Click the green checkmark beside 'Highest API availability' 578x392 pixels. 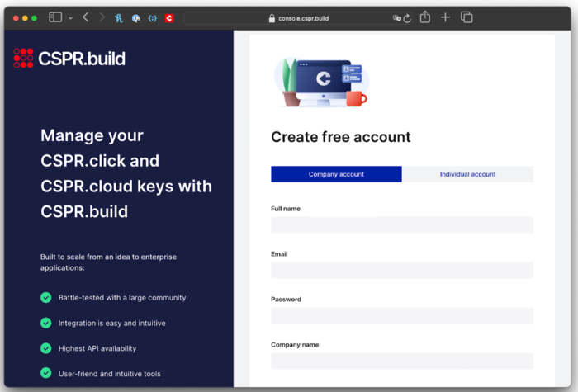click(x=46, y=348)
